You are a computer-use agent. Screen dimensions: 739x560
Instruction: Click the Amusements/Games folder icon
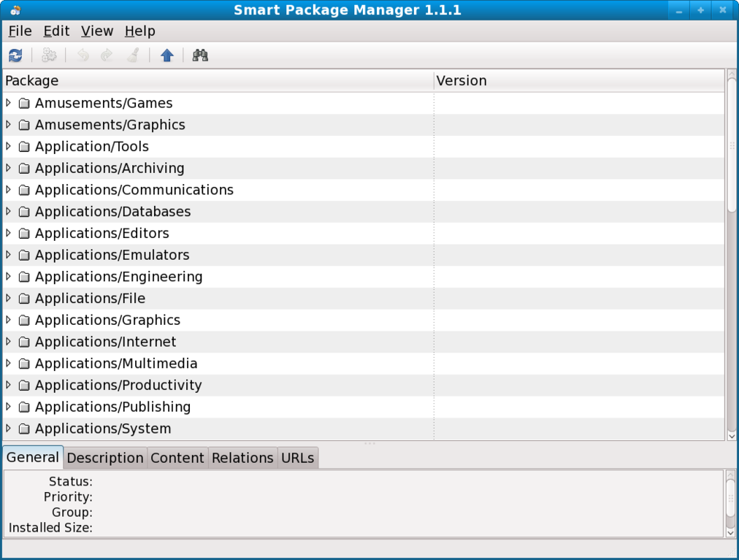[24, 104]
